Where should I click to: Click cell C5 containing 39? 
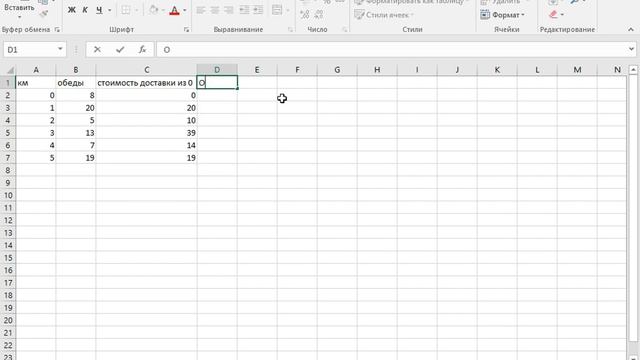pyautogui.click(x=147, y=133)
